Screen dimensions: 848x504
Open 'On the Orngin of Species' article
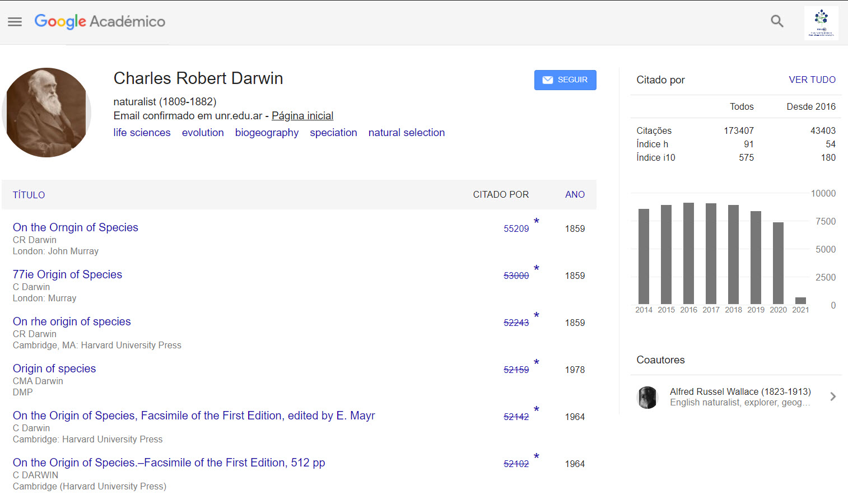(76, 227)
